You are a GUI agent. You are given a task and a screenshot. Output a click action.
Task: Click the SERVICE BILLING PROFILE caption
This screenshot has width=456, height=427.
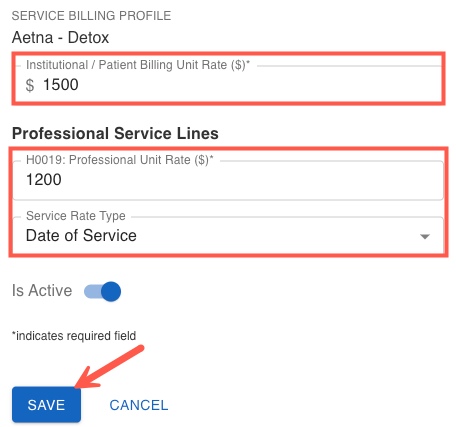pos(91,16)
